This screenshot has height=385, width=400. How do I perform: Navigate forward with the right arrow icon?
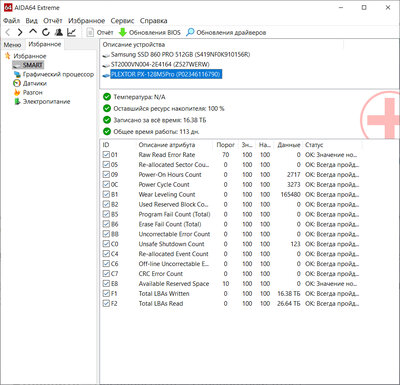click(20, 32)
